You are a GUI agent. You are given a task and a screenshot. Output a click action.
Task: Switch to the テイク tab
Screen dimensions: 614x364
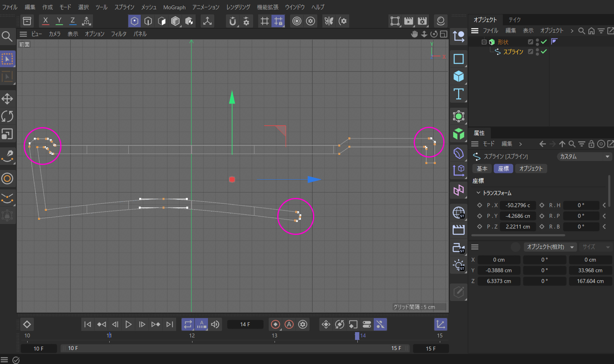(514, 20)
